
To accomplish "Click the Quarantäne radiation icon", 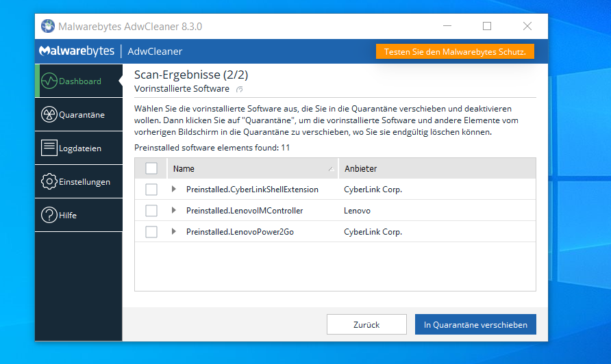I will pos(49,114).
